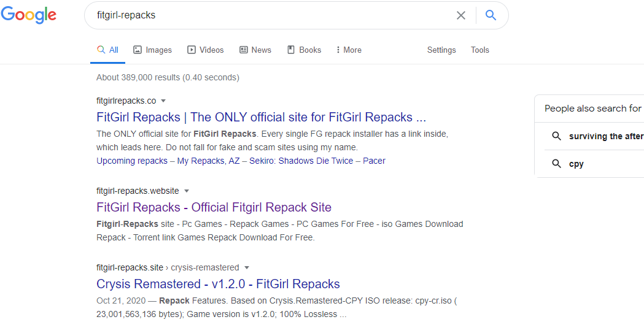Click into the search text field
Screen dimensions: 644x333
coord(270,15)
